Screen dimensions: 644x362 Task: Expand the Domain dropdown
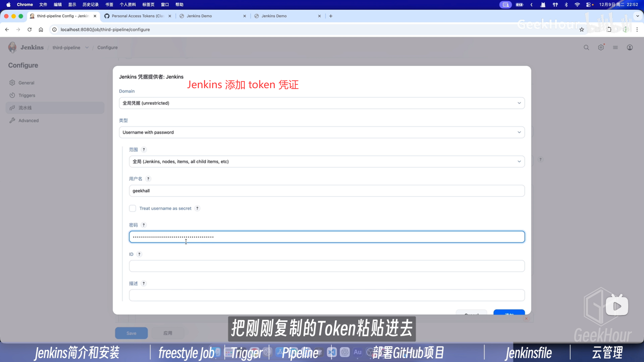(321, 103)
